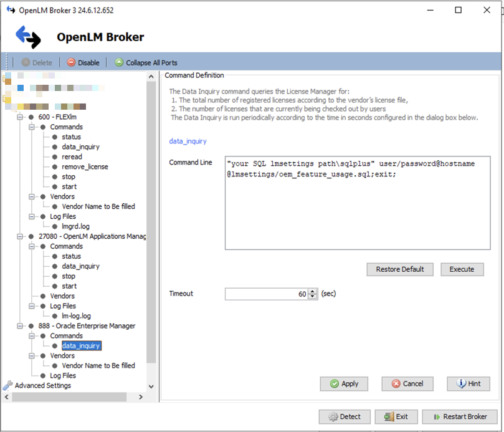Collapse Log Files under 27080 port
Image resolution: width=504 pixels, height=432 pixels.
31,306
